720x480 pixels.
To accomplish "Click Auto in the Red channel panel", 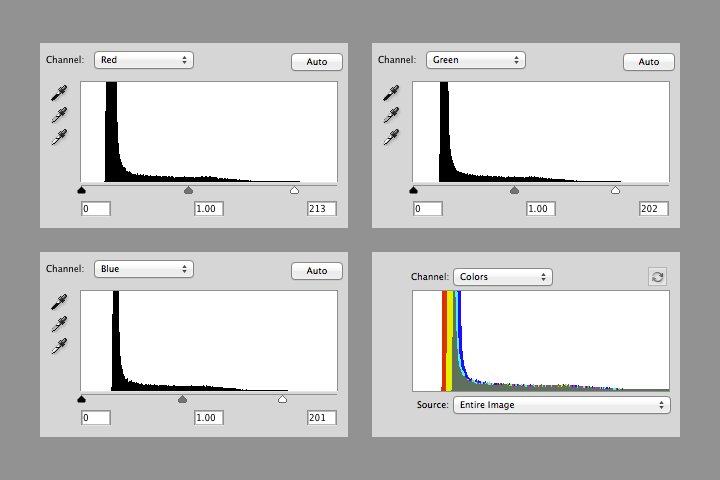I will coord(317,62).
